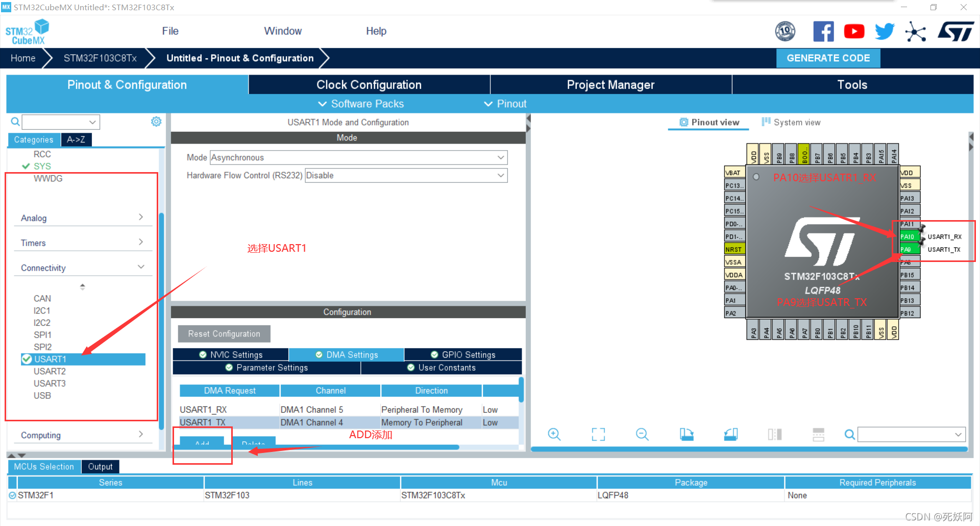The height and width of the screenshot is (526, 980).
Task: Click the ST logo icon
Action: pos(955,32)
